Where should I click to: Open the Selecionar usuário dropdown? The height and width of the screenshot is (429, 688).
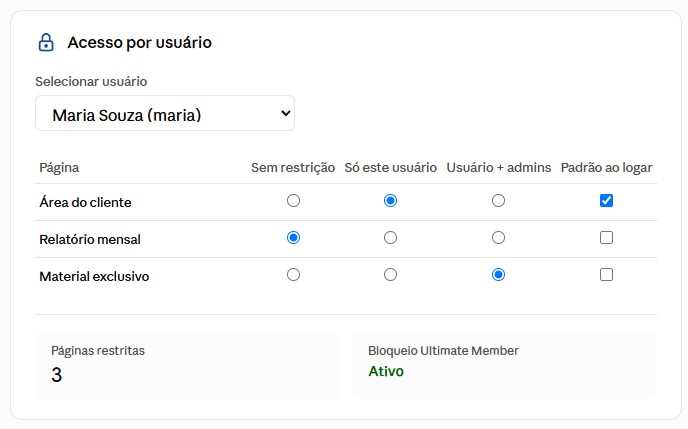coord(165,113)
